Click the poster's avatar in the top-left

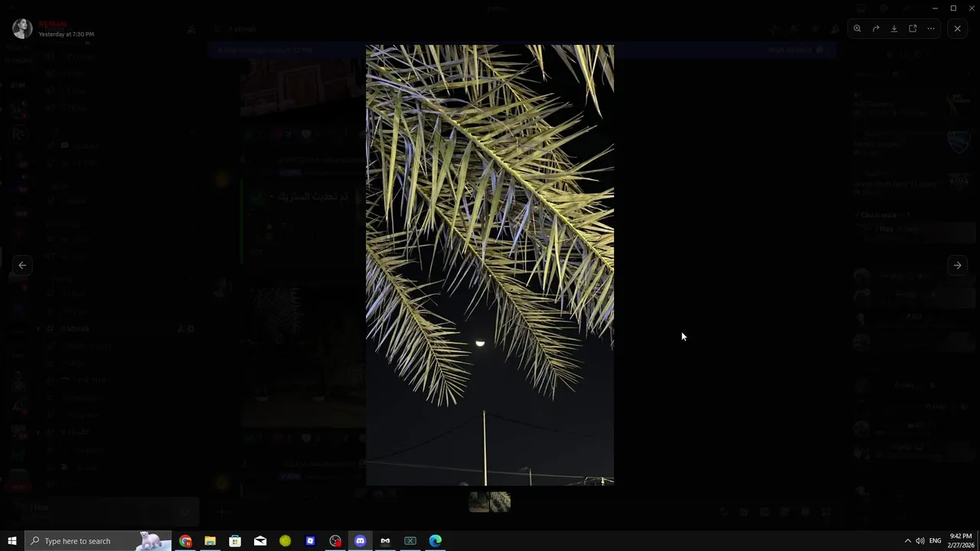(22, 28)
